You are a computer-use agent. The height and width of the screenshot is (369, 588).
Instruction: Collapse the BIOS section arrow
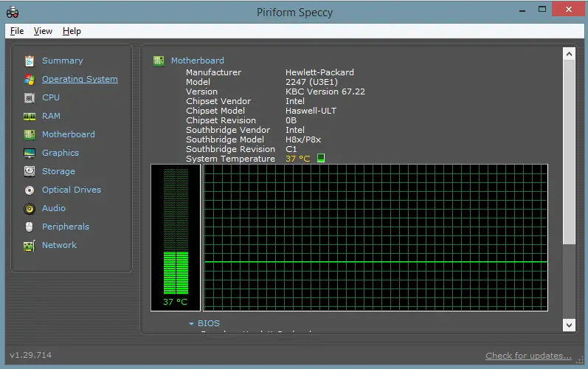(x=191, y=323)
